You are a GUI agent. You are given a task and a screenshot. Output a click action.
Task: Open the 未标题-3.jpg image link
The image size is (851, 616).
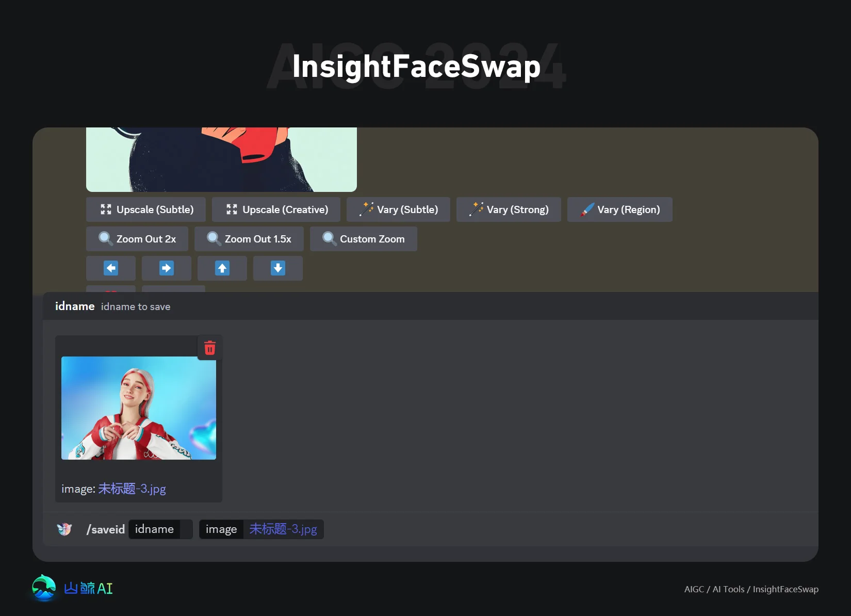tap(132, 489)
